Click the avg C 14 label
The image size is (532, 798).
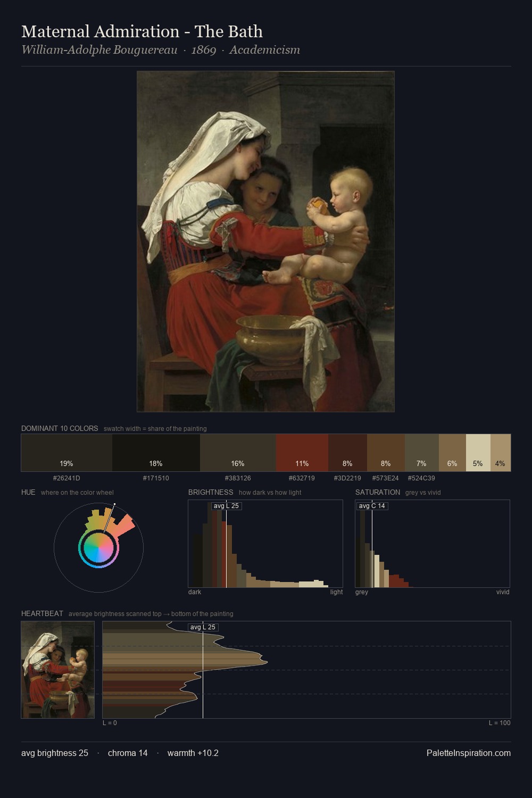(x=372, y=506)
